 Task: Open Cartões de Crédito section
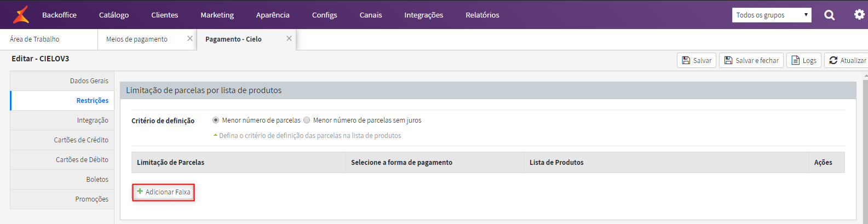(x=62, y=140)
